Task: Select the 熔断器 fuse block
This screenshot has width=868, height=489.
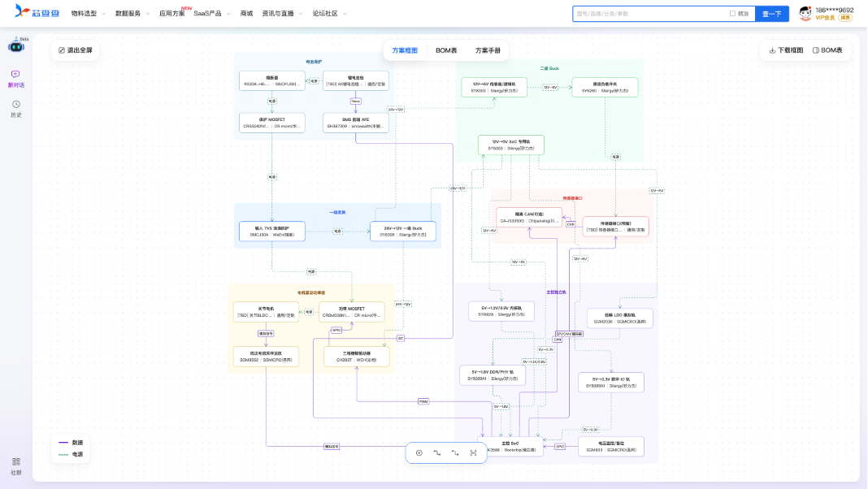Action: click(271, 80)
